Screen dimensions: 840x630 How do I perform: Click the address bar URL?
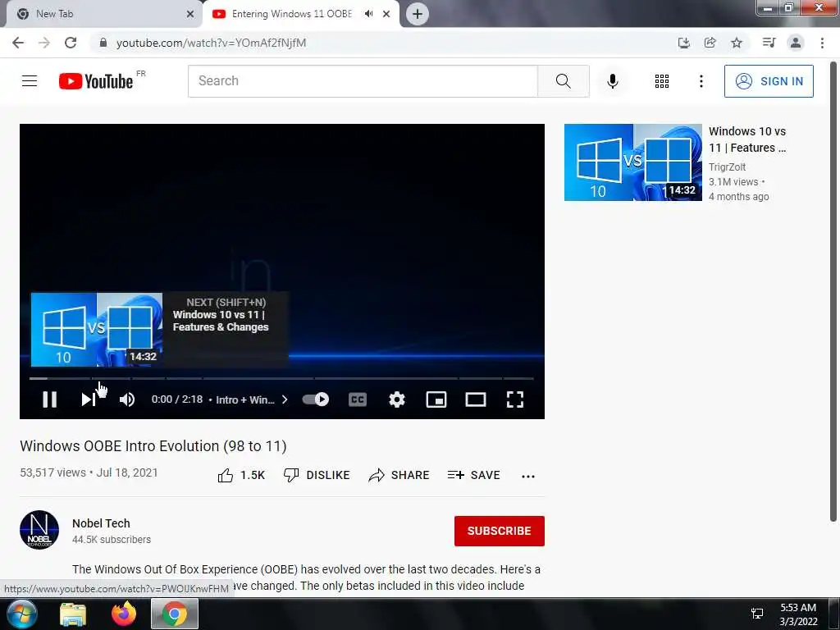pos(211,43)
